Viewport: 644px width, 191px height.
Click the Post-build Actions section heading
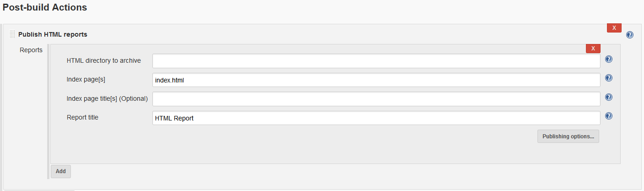point(45,7)
